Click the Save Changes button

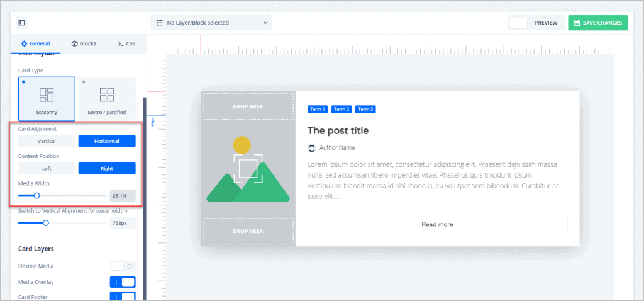[597, 23]
